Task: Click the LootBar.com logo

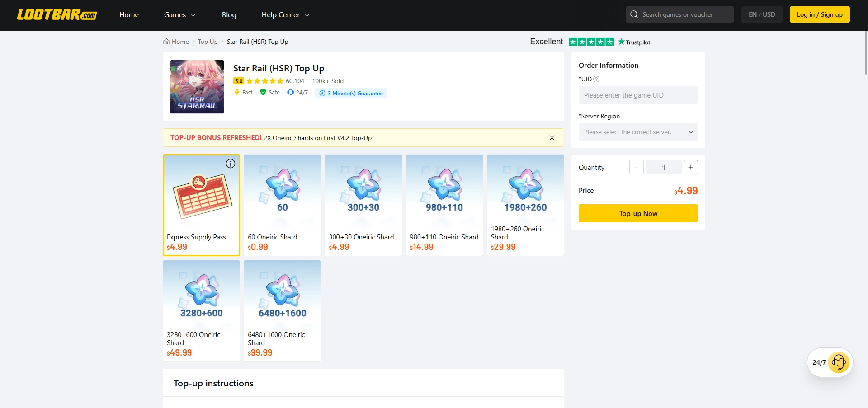Action: 57,15
